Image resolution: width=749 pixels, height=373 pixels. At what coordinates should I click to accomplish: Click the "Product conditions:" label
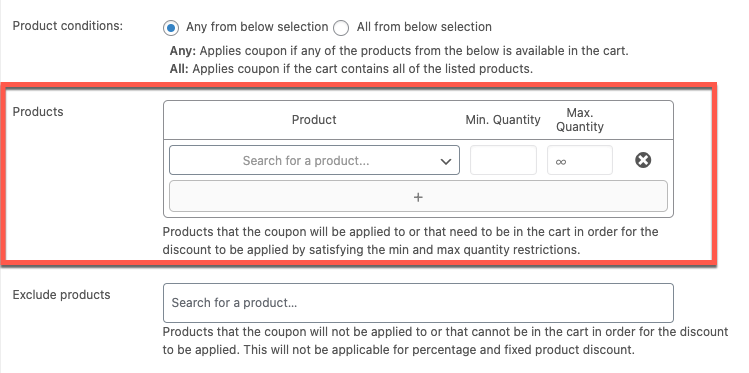[x=67, y=26]
